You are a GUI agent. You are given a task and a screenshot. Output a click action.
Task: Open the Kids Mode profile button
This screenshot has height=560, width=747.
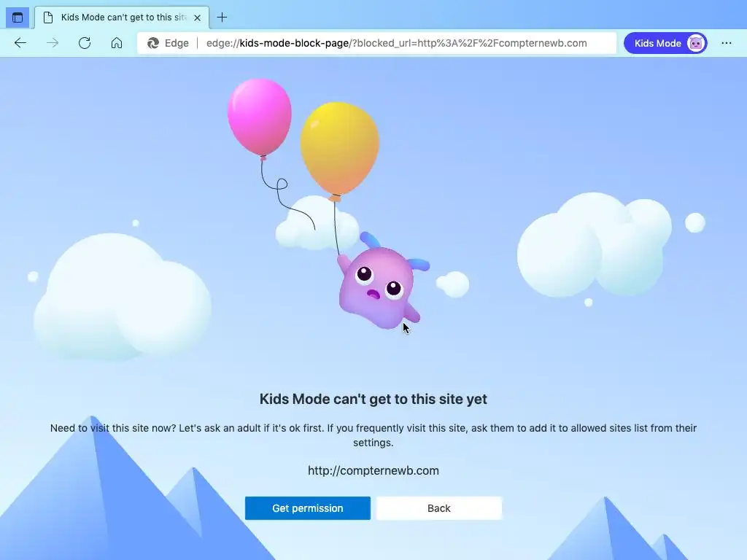[x=665, y=43]
